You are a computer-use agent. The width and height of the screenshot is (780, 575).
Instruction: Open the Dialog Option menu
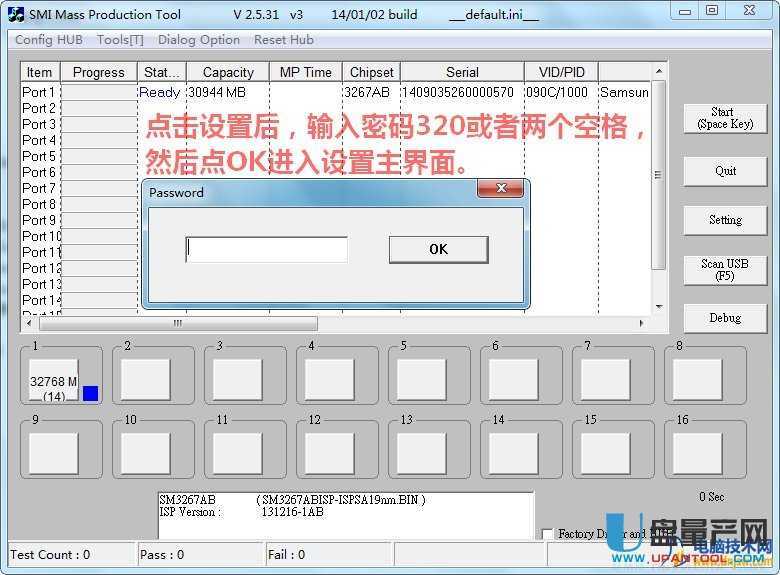(199, 40)
